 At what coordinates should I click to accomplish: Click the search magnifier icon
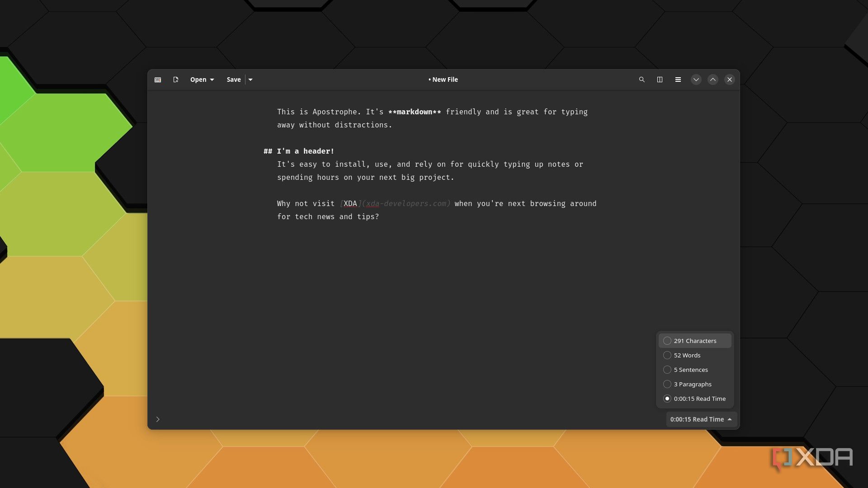coord(642,80)
